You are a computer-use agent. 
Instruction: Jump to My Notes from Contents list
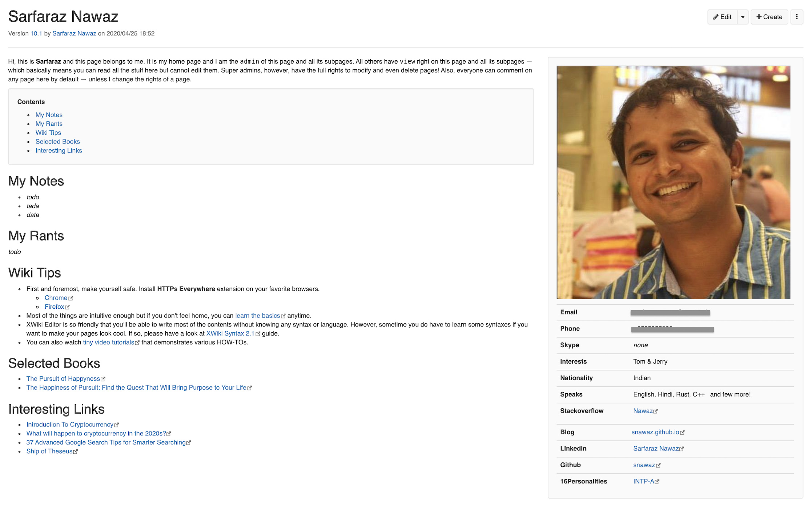(x=49, y=115)
